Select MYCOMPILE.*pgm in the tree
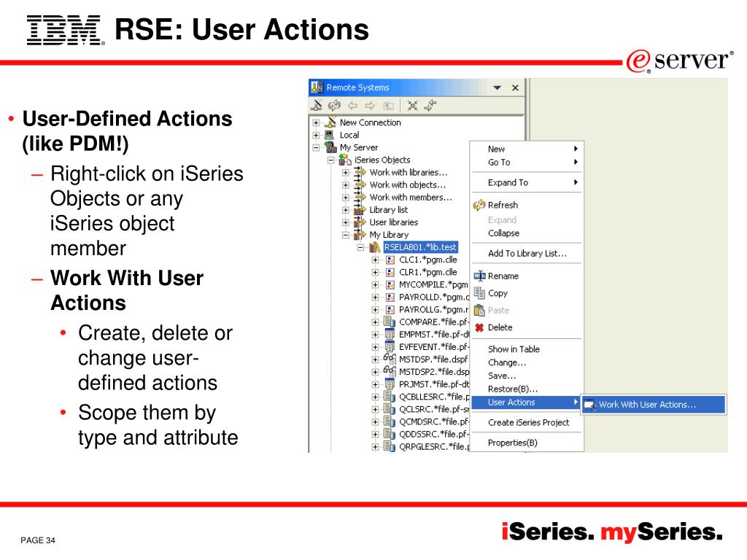 click(x=433, y=285)
